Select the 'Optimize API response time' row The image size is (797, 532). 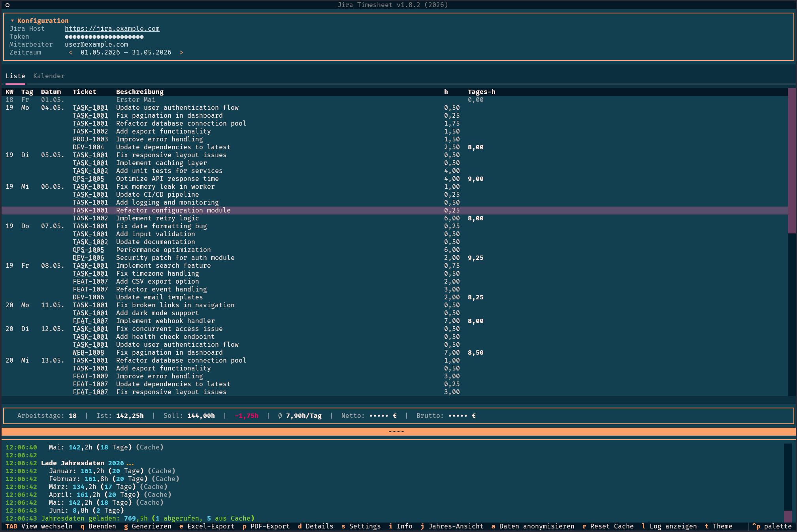pos(395,179)
